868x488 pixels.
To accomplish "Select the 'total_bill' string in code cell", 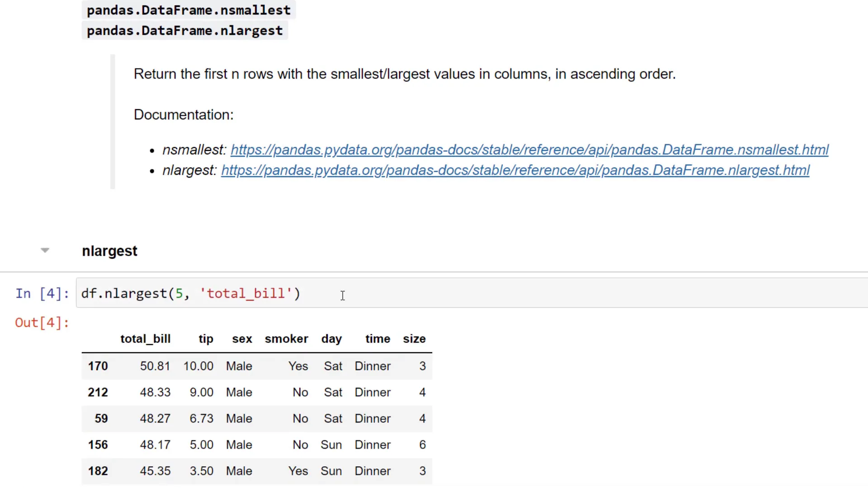I will pos(248,293).
